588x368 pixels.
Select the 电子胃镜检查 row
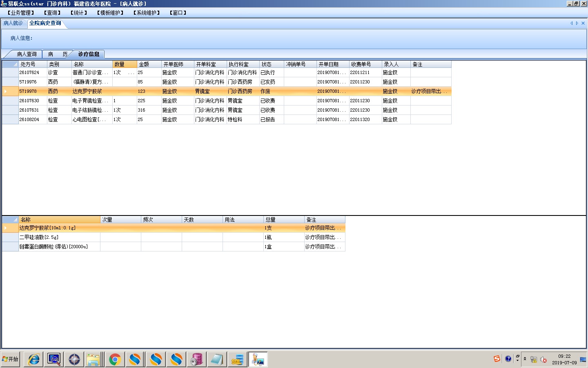coord(227,101)
